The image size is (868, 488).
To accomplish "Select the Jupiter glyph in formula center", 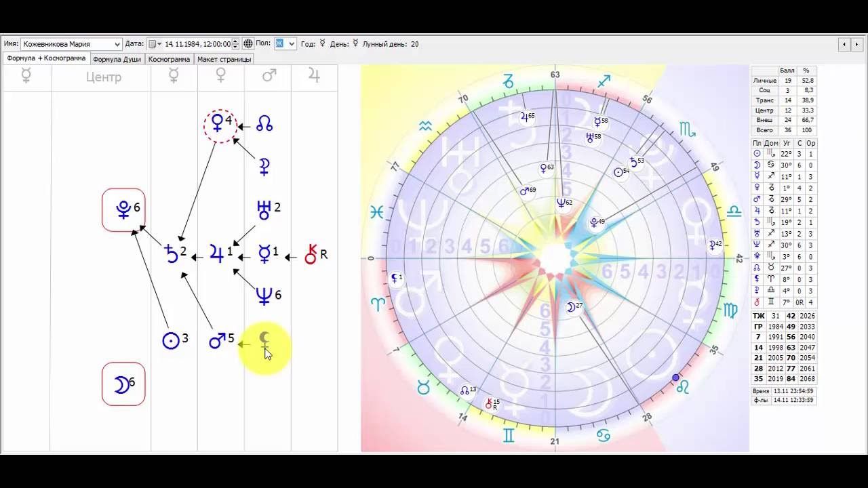I will (x=217, y=255).
